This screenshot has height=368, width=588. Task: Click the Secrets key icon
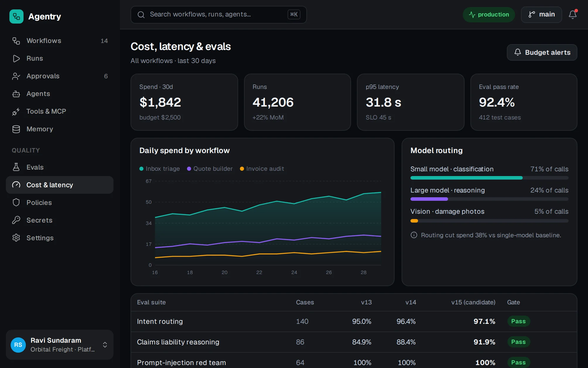16,220
